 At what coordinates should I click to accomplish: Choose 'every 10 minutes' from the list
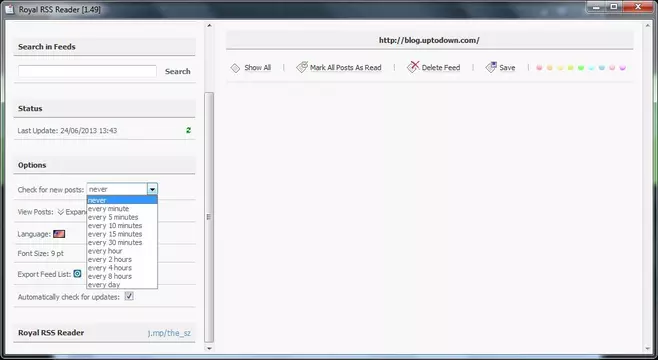(x=122, y=225)
